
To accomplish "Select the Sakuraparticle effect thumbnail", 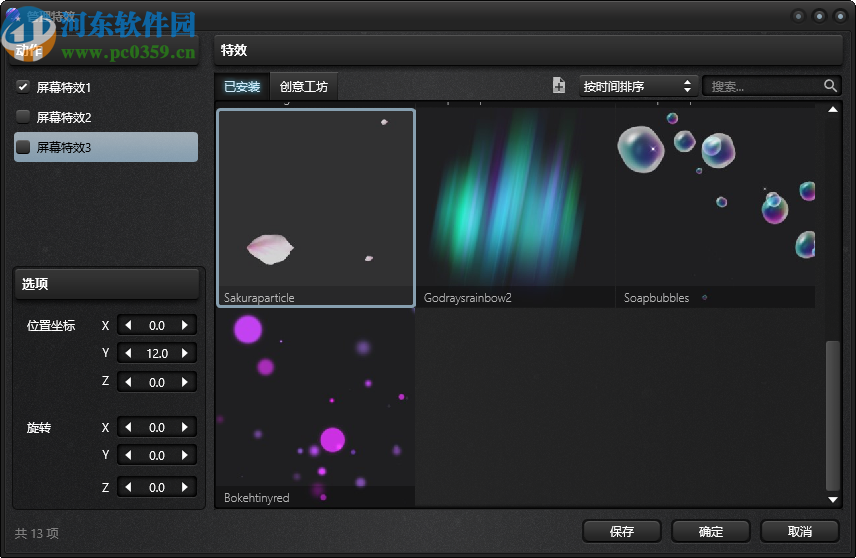I will pos(316,207).
